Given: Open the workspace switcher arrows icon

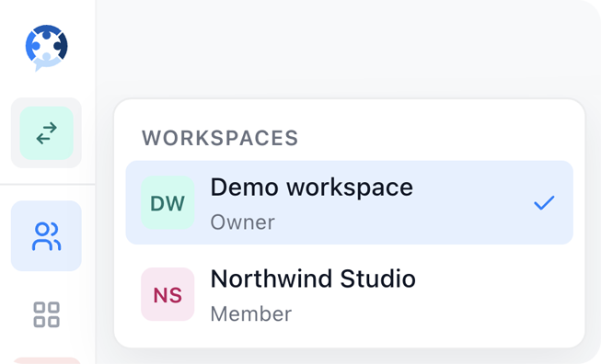Looking at the screenshot, I should pyautogui.click(x=46, y=133).
